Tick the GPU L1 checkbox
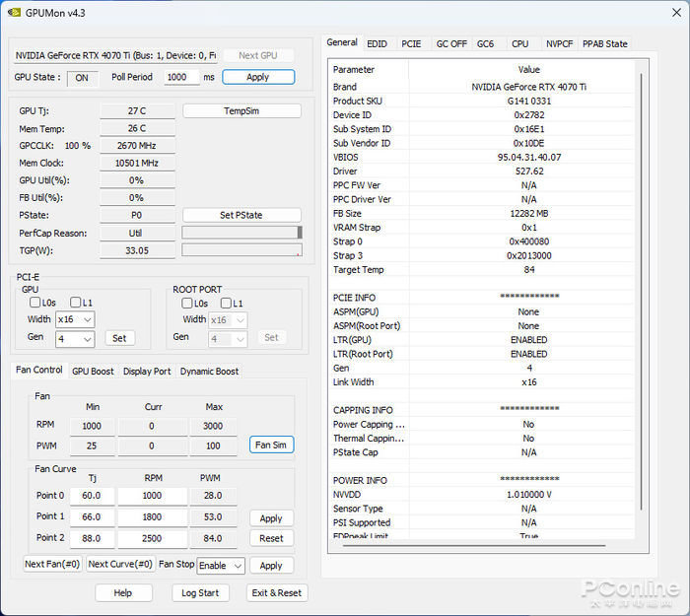 coord(73,303)
